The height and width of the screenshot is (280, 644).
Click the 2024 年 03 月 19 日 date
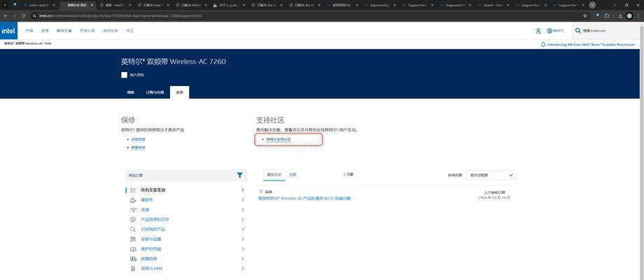494,197
